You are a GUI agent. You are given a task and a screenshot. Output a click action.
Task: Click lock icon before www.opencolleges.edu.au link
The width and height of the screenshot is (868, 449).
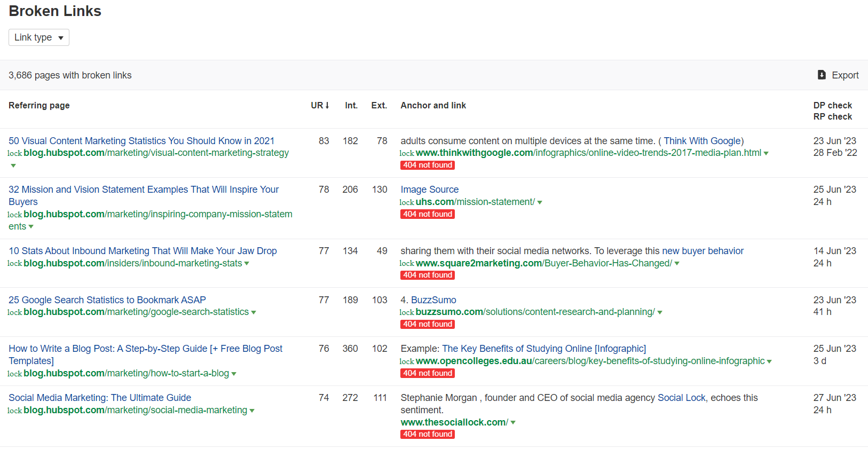[x=406, y=361]
